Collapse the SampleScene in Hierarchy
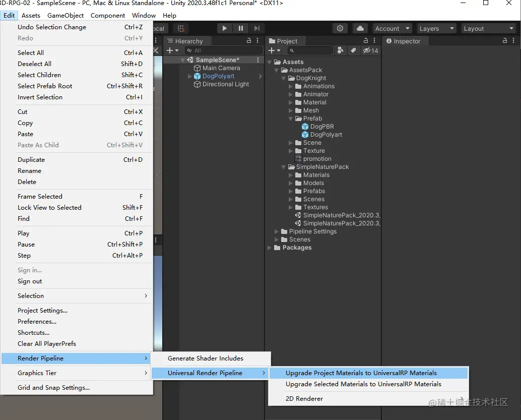 point(182,60)
